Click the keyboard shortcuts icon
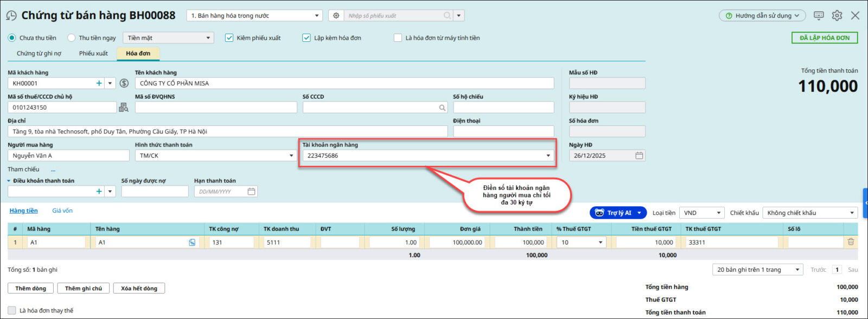This screenshot has height=319, width=868. click(x=819, y=16)
